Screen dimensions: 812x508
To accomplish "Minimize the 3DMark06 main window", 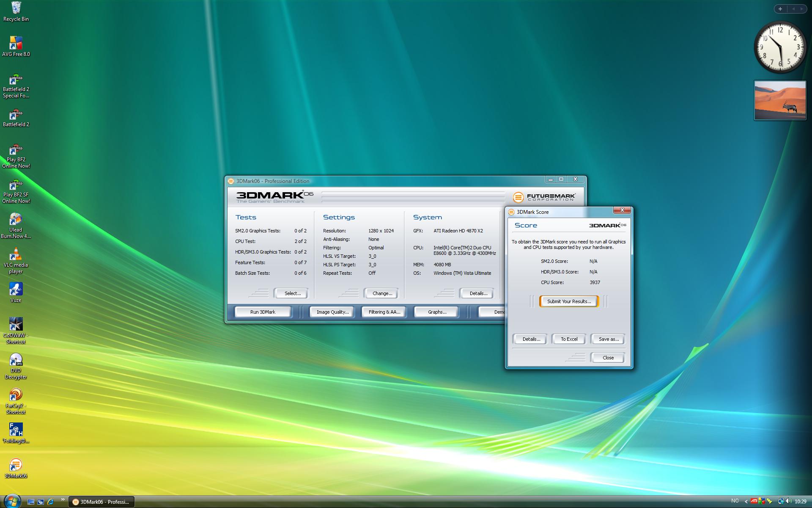I will (550, 179).
